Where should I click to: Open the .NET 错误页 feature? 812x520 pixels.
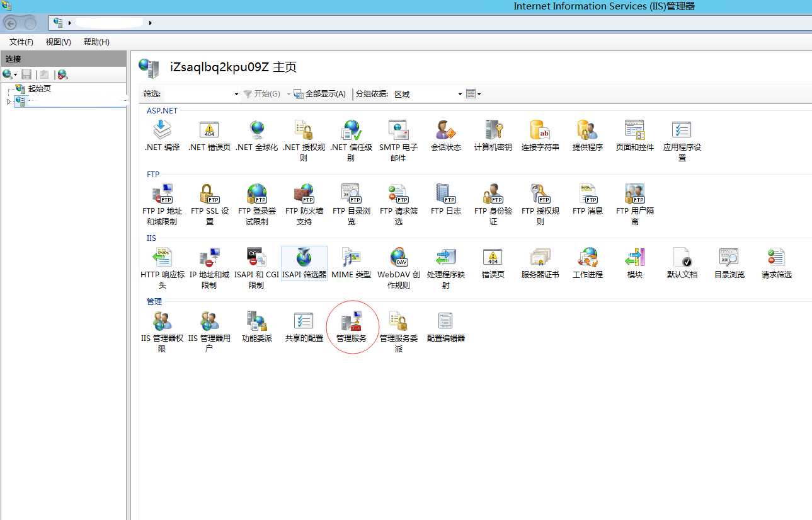tap(209, 136)
